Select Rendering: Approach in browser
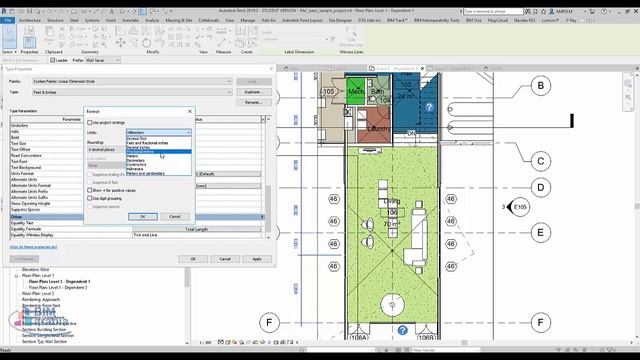The width and height of the screenshot is (640, 360). pos(41,300)
